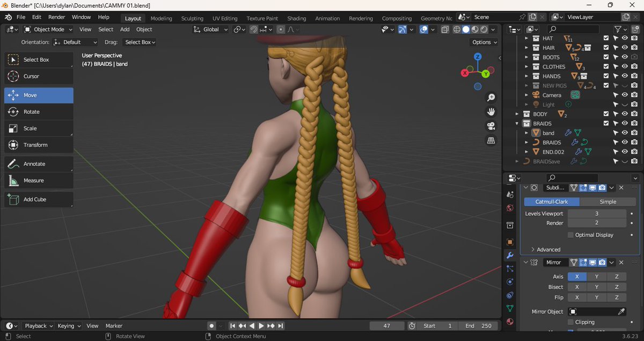
Task: Click the Catmull-Clark subdivision button
Action: coord(552,202)
